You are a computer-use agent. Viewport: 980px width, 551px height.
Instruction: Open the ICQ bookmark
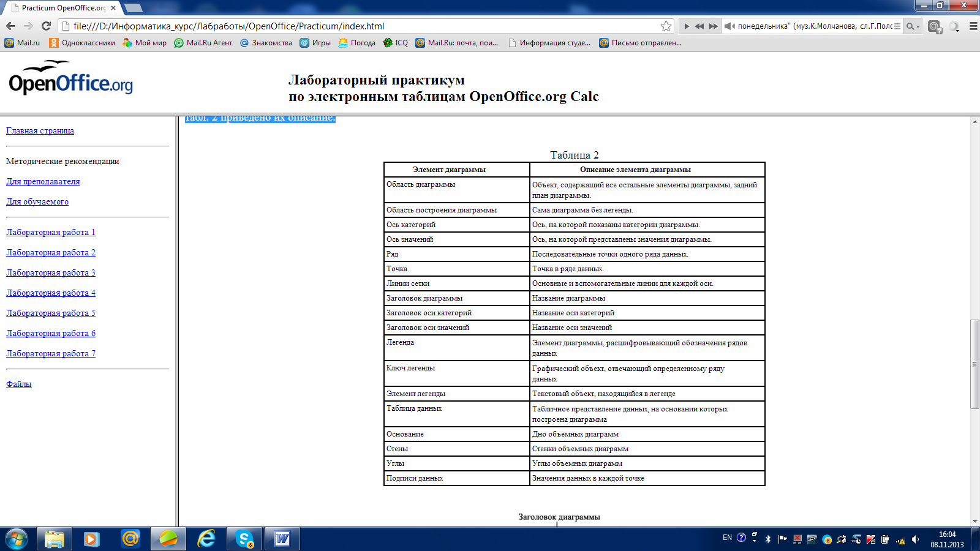(x=396, y=43)
